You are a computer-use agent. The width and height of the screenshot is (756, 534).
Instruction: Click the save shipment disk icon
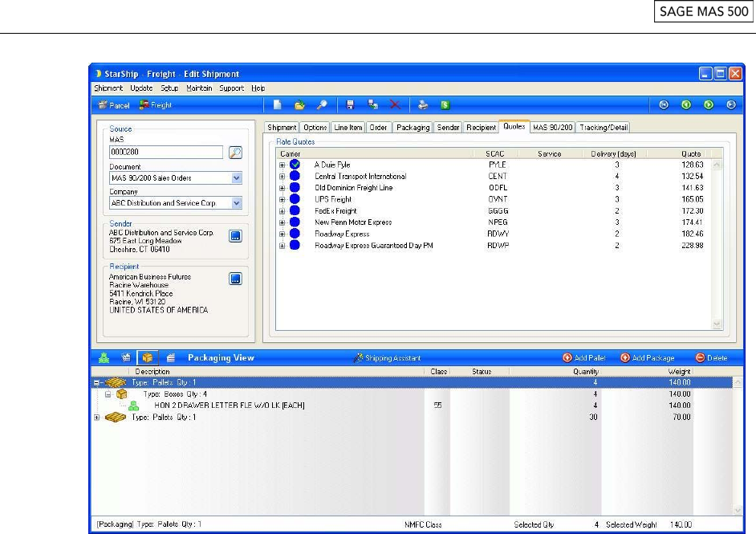[350, 105]
